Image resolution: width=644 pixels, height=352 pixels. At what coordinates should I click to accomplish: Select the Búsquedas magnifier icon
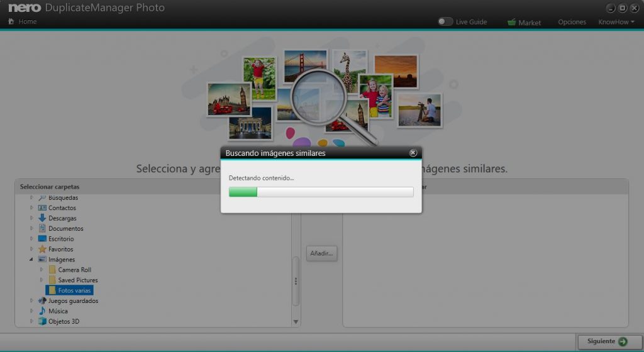tap(42, 197)
